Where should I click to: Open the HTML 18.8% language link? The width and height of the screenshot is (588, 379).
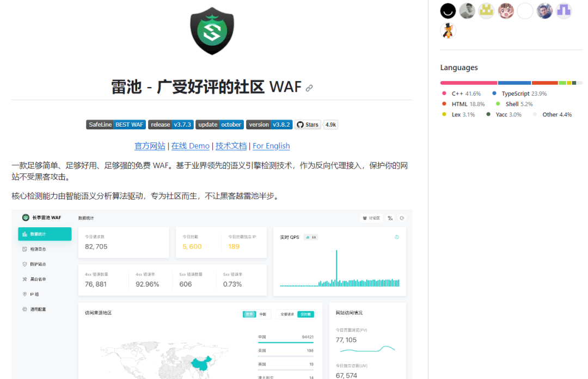[463, 104]
